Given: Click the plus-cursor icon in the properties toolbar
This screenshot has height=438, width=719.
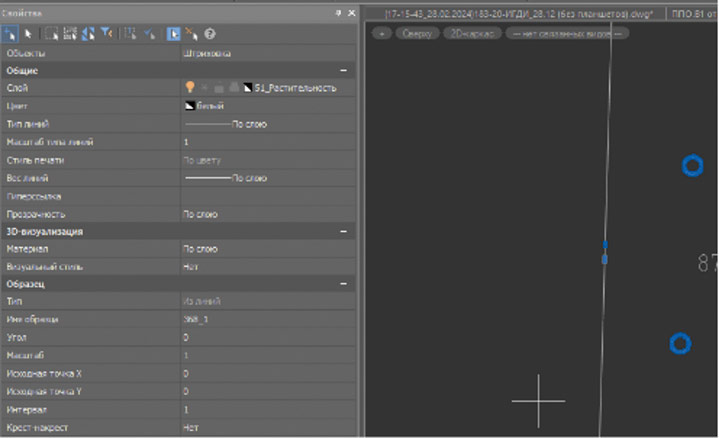Looking at the screenshot, I should tap(10, 34).
